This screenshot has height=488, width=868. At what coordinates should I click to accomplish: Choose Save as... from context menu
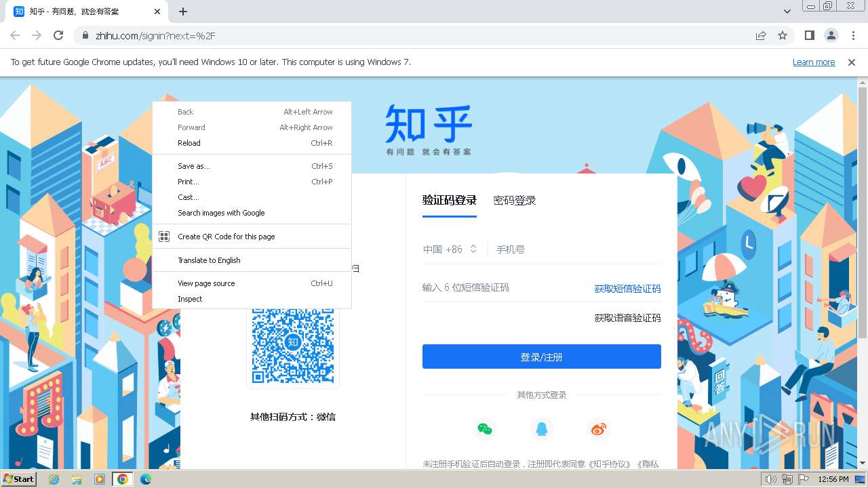click(x=252, y=166)
